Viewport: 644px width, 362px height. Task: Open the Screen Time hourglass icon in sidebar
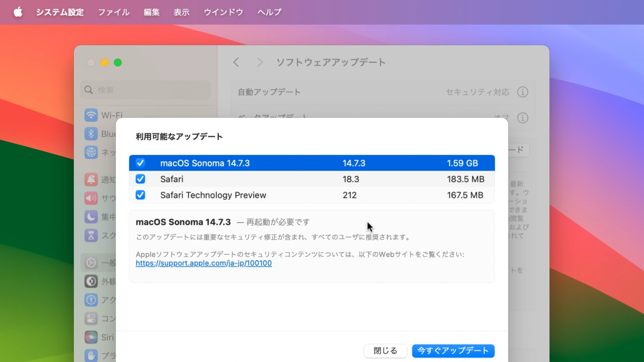[x=91, y=235]
